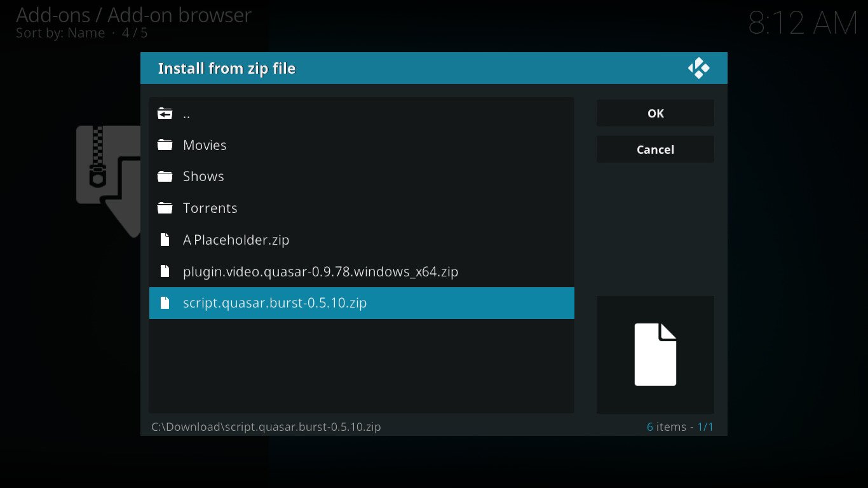Click the large file preview thumbnail
The height and width of the screenshot is (488, 868).
pos(655,355)
